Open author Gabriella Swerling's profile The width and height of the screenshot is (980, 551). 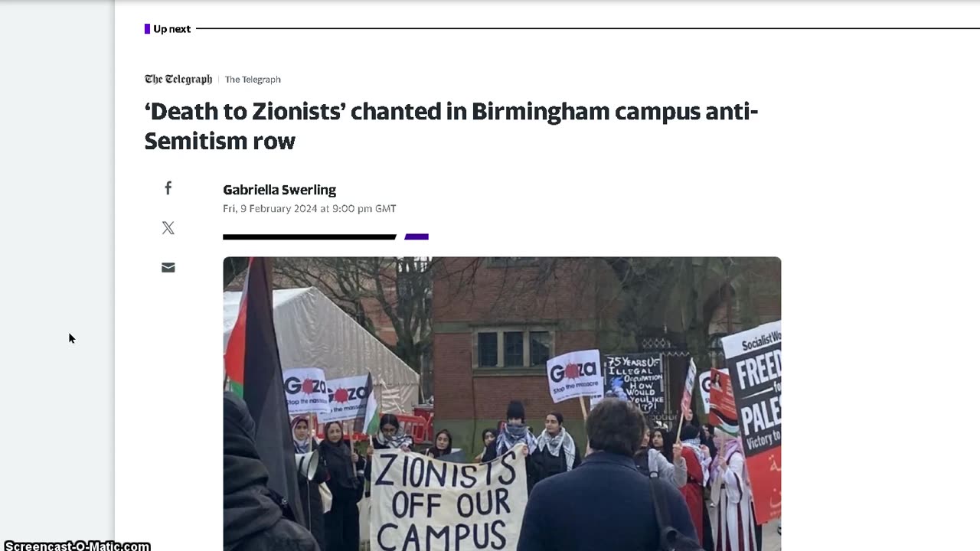click(x=279, y=190)
